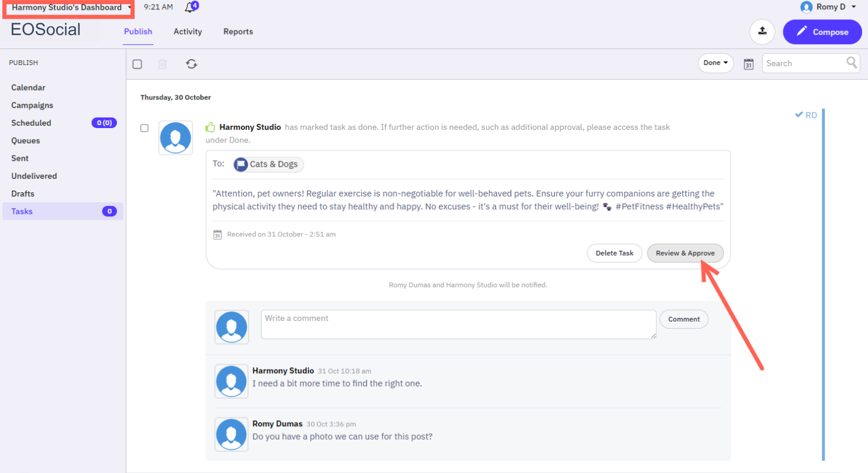Click avatar beside comment box
This screenshot has height=473, width=868.
pos(232,327)
